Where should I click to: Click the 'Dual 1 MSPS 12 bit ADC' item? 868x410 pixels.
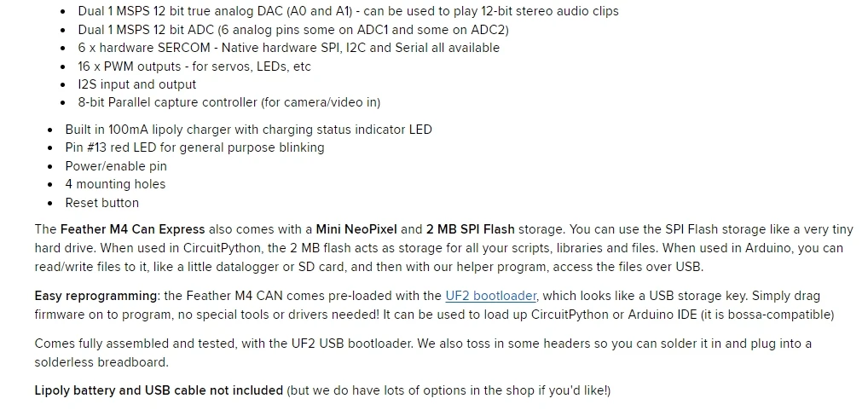coord(293,30)
